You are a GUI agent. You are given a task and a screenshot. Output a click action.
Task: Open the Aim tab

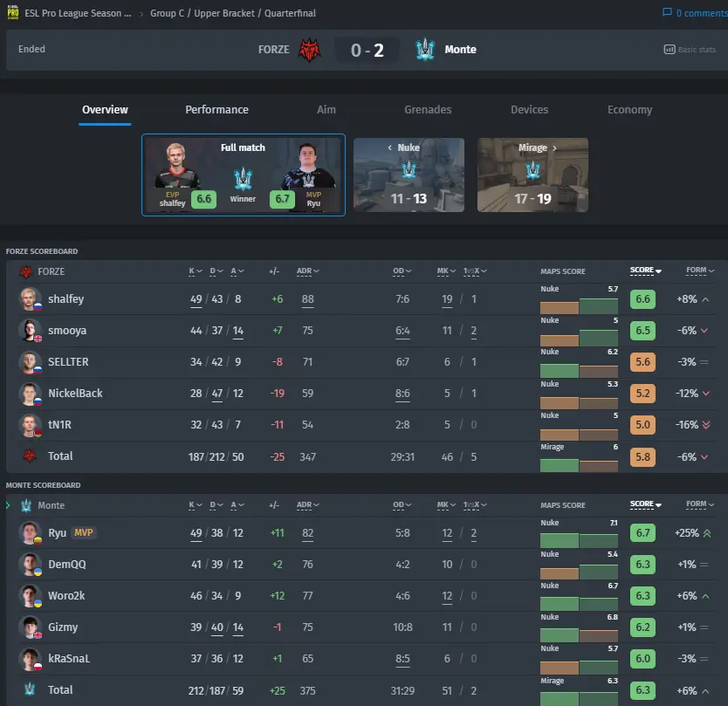(x=326, y=110)
